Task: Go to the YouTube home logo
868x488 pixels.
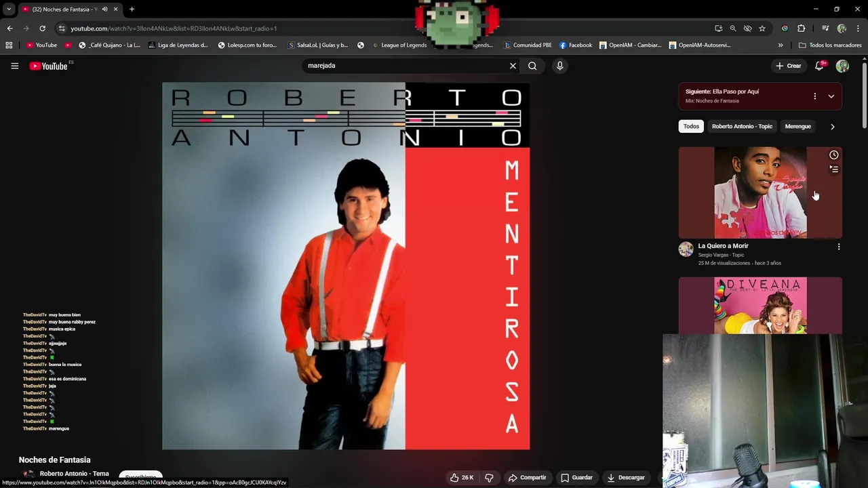Action: tap(49, 66)
